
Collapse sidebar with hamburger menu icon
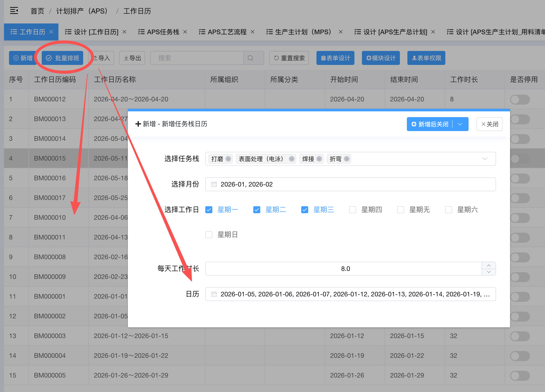coord(14,11)
